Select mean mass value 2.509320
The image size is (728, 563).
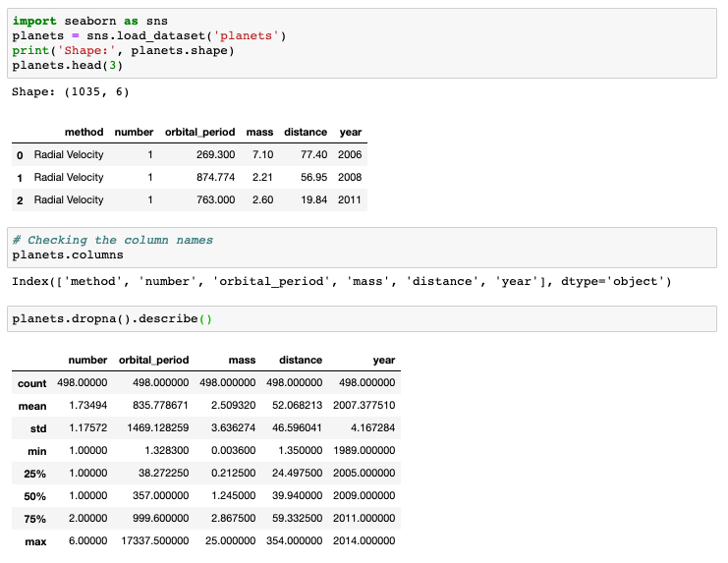point(233,405)
